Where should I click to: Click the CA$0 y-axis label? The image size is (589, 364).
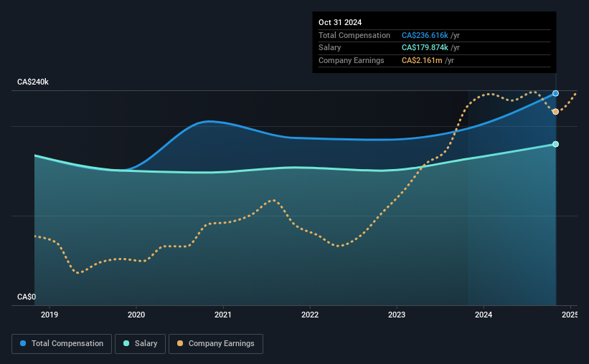tap(27, 297)
